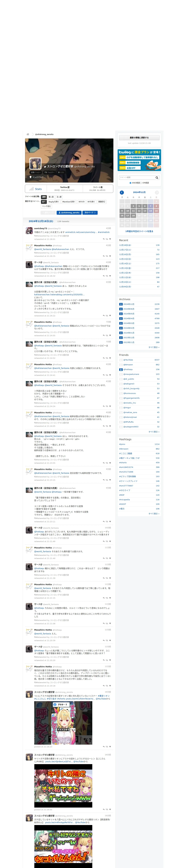Image resolution: width=186 pixels, height=868 pixels.
Task: Open 2024年05月 archive link
Action: (x=129, y=314)
